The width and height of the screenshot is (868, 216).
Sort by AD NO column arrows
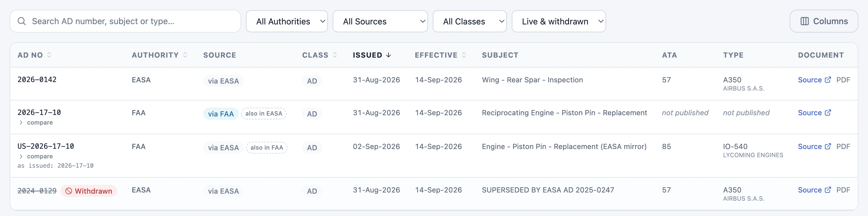(49, 55)
